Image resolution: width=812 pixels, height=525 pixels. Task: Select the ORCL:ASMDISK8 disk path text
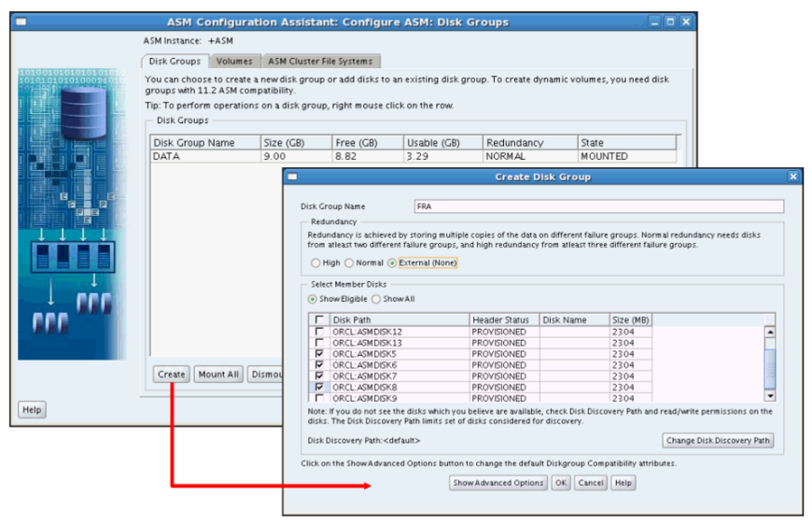click(x=364, y=387)
